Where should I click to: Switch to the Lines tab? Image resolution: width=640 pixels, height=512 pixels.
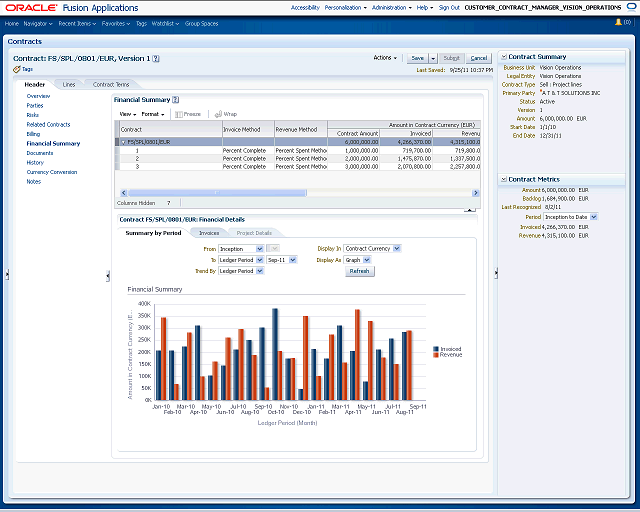click(69, 85)
